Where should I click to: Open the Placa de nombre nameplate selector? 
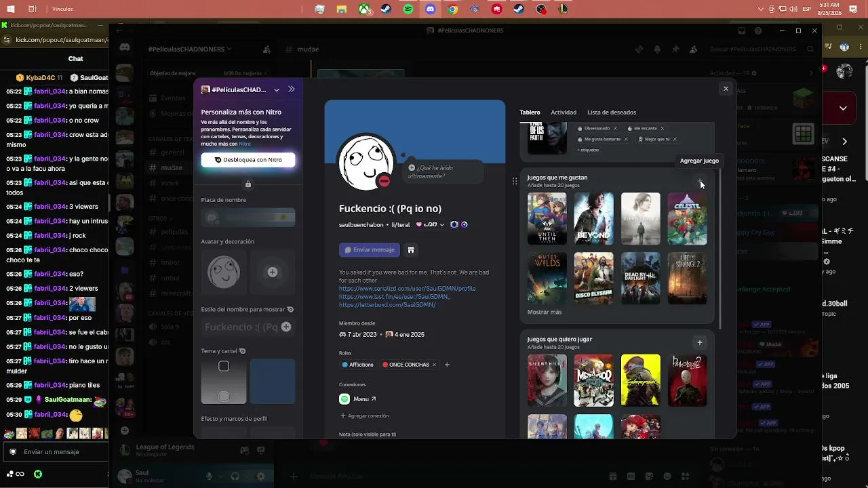248,217
